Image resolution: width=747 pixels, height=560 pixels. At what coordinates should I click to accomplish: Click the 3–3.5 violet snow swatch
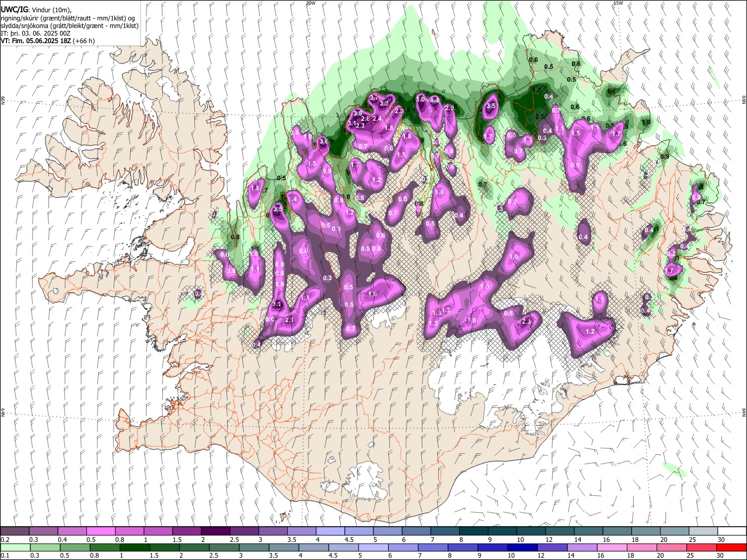click(273, 531)
